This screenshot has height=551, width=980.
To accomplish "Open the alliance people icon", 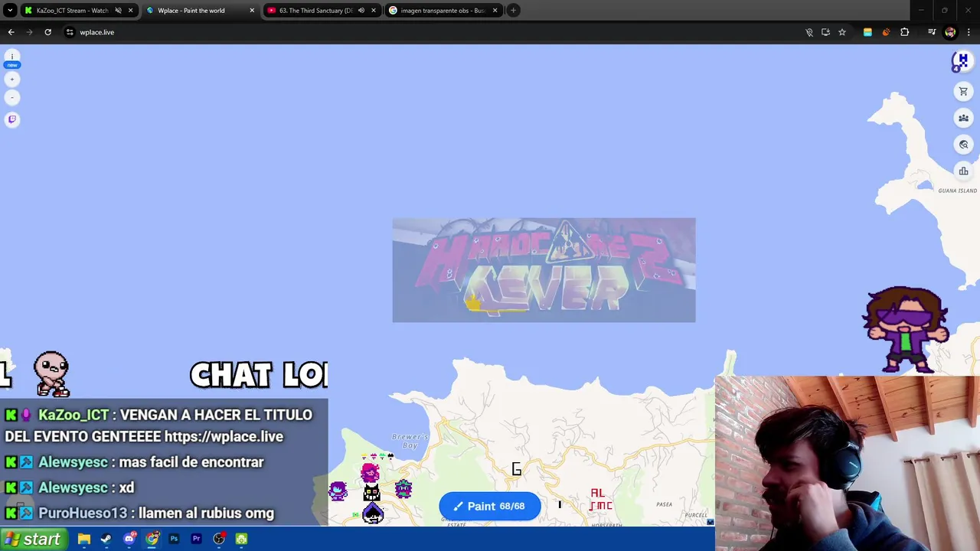I will coord(963,118).
